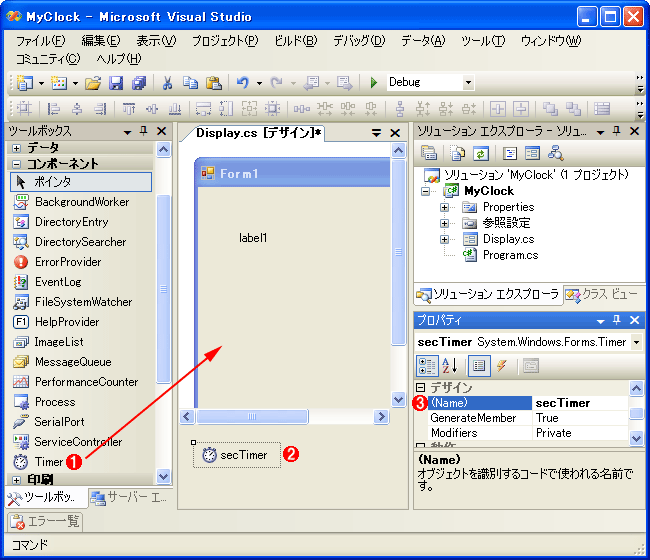Click the Modifiers property value Private
This screenshot has width=650, height=560.
[x=580, y=433]
